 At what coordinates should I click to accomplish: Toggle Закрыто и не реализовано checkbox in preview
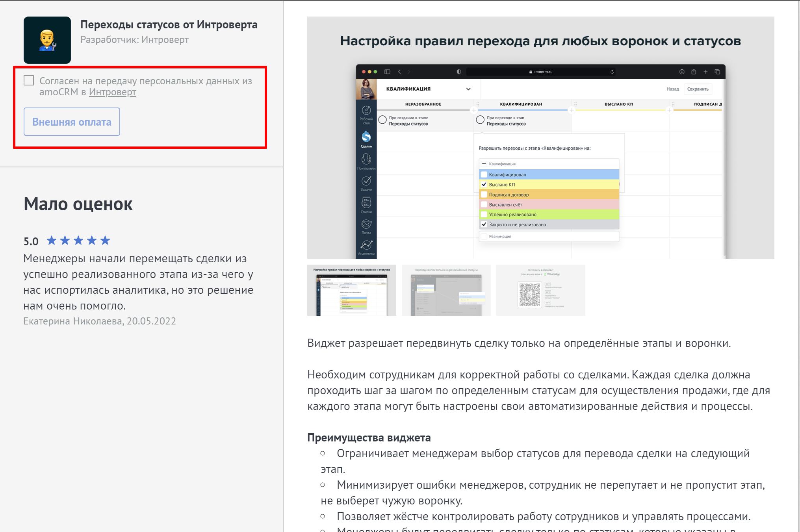(484, 224)
